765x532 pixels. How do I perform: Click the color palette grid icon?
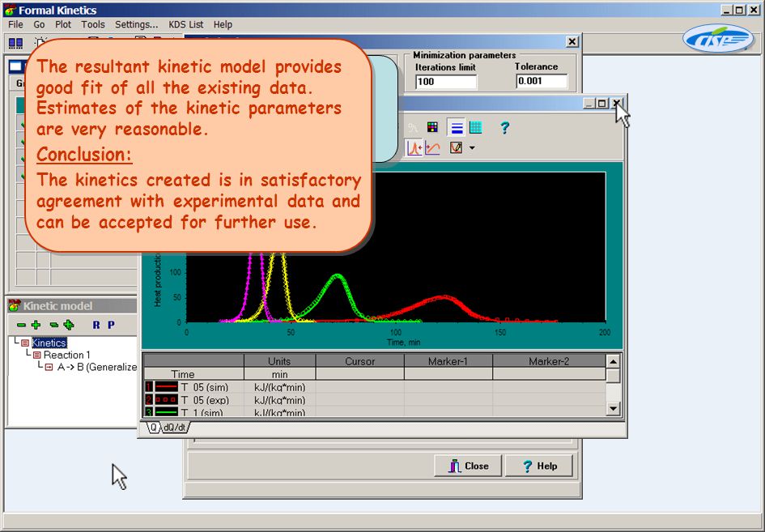pos(432,127)
